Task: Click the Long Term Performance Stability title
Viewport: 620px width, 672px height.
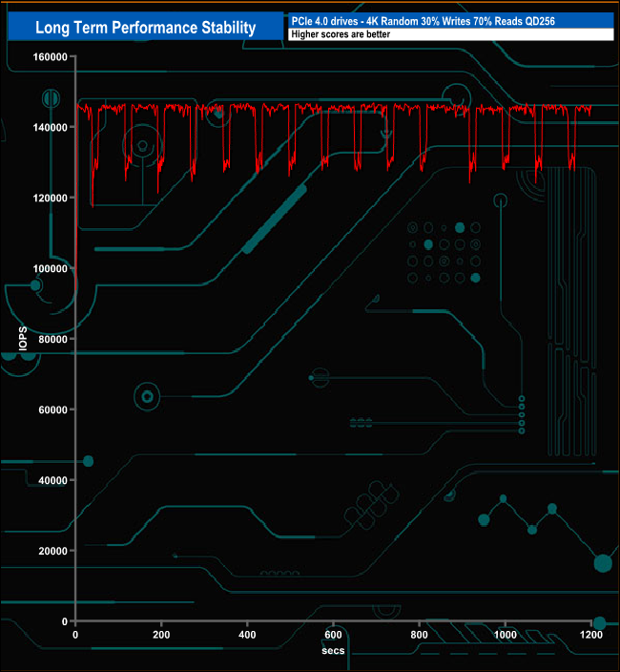Action: pos(145,28)
